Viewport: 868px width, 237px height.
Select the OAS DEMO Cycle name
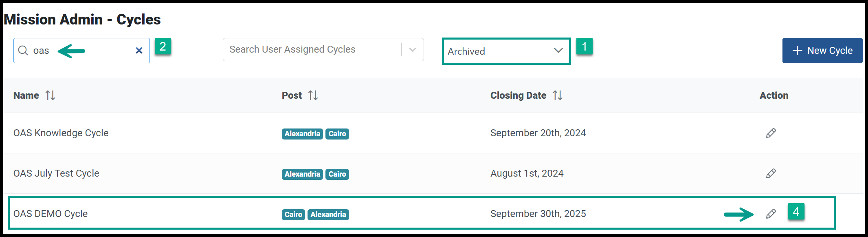point(51,214)
